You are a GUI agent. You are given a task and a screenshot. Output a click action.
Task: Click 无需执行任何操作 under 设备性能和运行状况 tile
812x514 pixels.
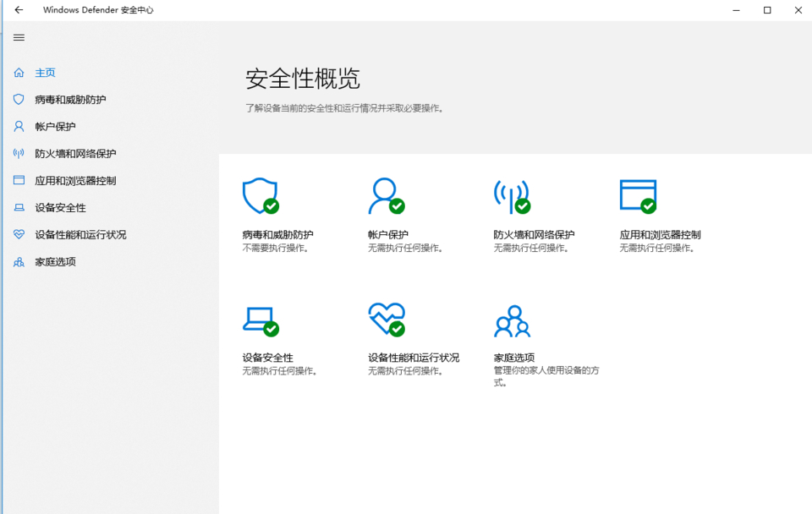click(406, 371)
